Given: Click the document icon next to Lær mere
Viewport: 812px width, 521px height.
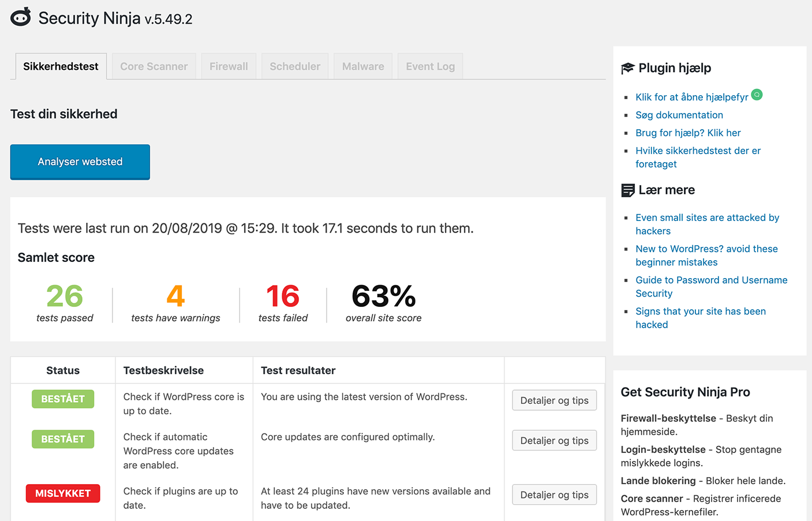Looking at the screenshot, I should (627, 189).
